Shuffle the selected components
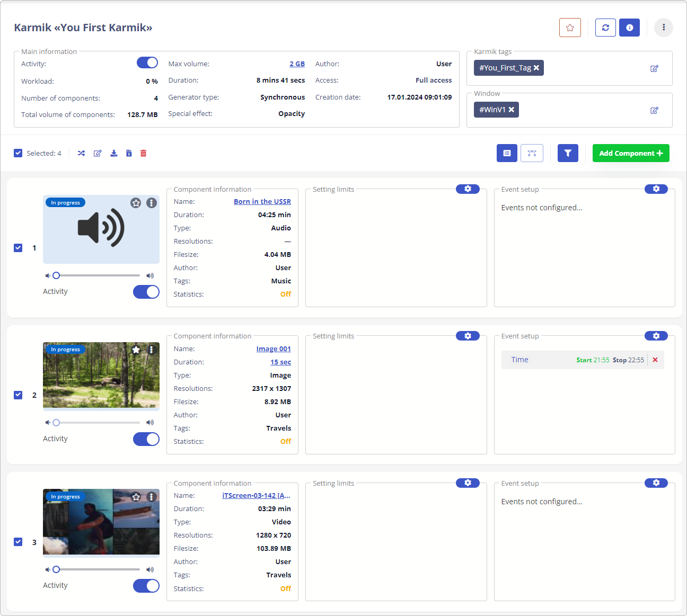687x616 pixels. pyautogui.click(x=81, y=153)
